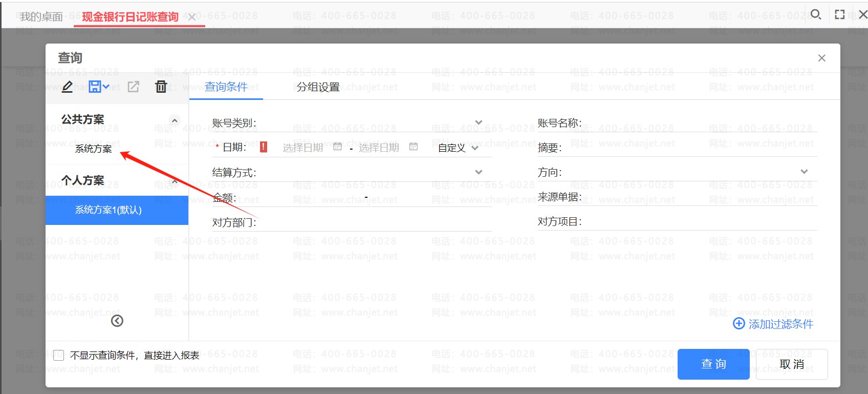This screenshot has height=394, width=868.
Task: Click the date required warning icon
Action: pyautogui.click(x=264, y=147)
